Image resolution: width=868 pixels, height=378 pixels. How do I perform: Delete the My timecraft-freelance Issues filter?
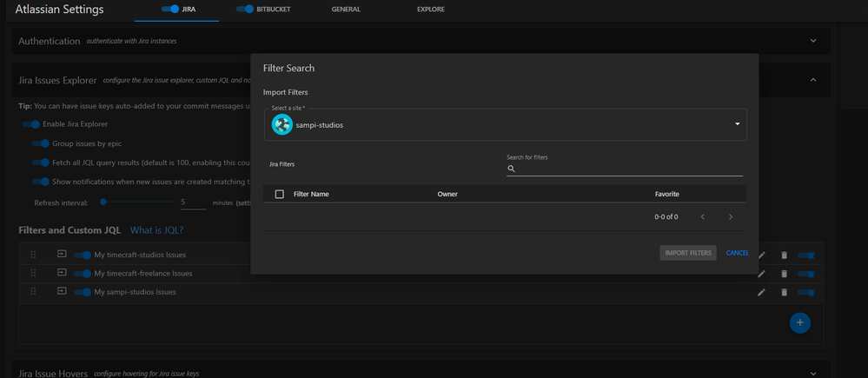point(784,274)
